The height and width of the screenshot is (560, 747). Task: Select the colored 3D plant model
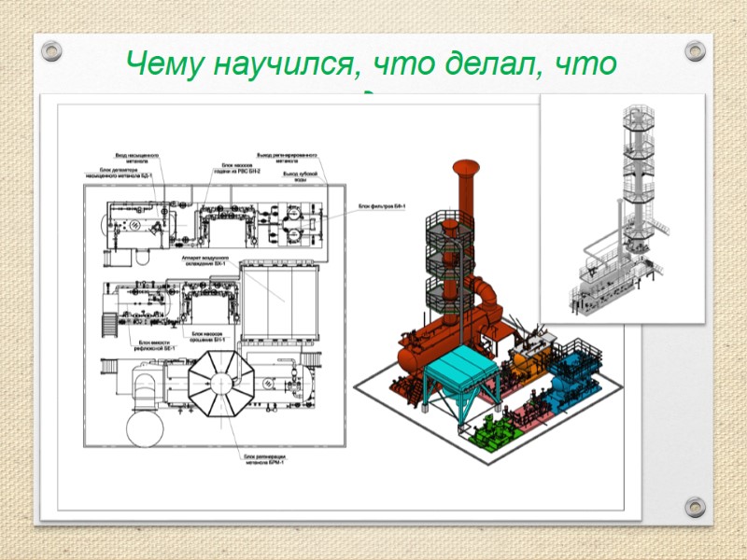[x=487, y=312]
